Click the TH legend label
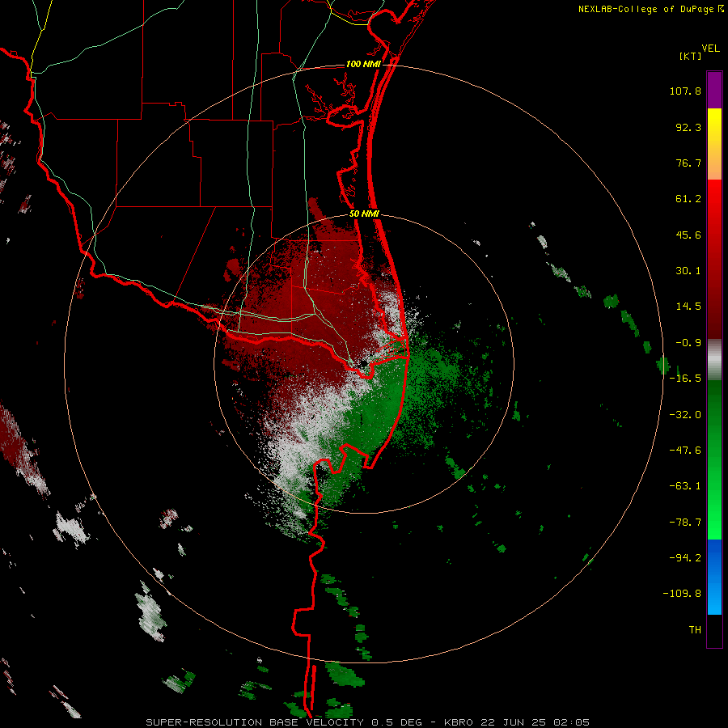Image resolution: width=728 pixels, height=728 pixels. coord(695,630)
